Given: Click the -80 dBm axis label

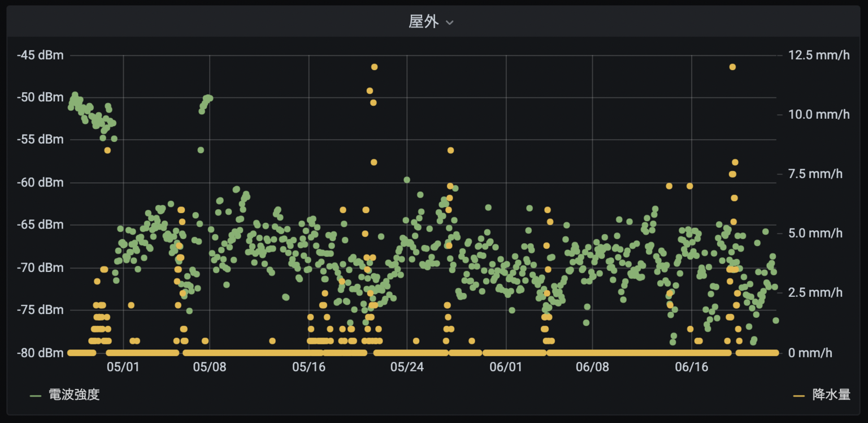Looking at the screenshot, I should (40, 353).
